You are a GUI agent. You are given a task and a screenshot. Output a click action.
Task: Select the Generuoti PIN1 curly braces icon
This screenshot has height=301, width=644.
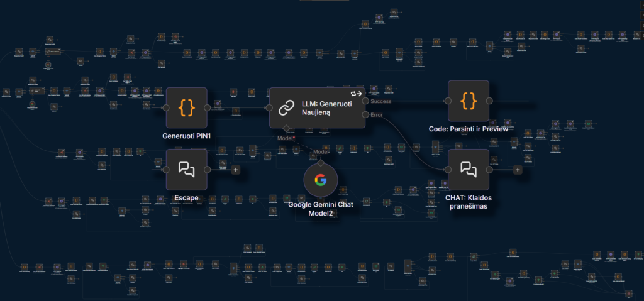point(187,107)
